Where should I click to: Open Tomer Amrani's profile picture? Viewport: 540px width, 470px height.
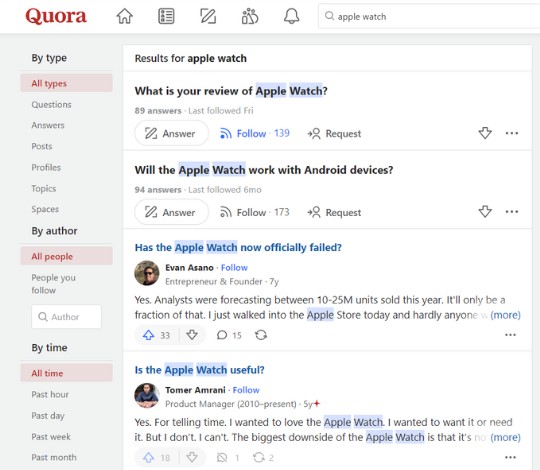[x=147, y=396]
